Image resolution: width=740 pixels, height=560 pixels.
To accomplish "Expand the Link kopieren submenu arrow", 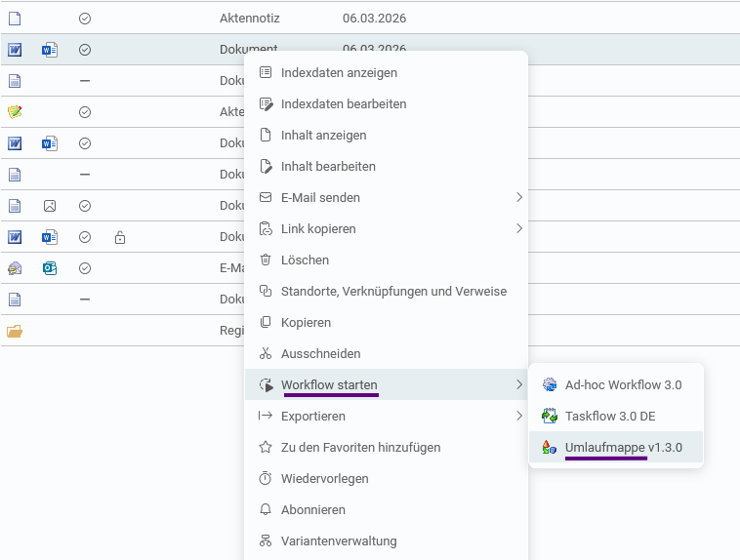I will pyautogui.click(x=519, y=228).
